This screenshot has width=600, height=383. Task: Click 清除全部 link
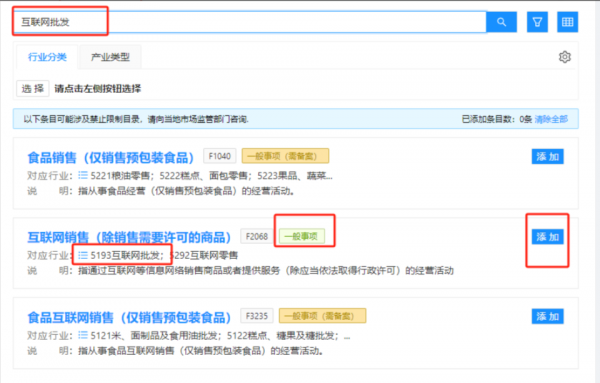(x=551, y=119)
